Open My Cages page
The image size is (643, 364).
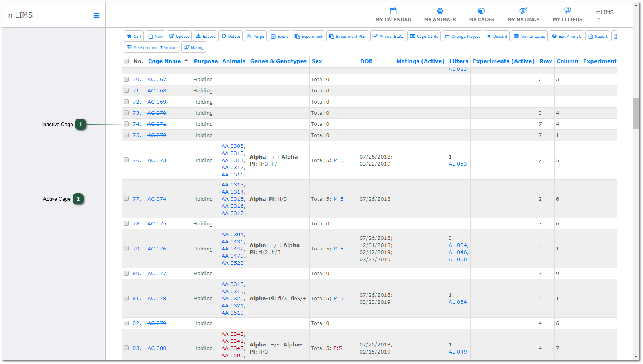(x=482, y=15)
